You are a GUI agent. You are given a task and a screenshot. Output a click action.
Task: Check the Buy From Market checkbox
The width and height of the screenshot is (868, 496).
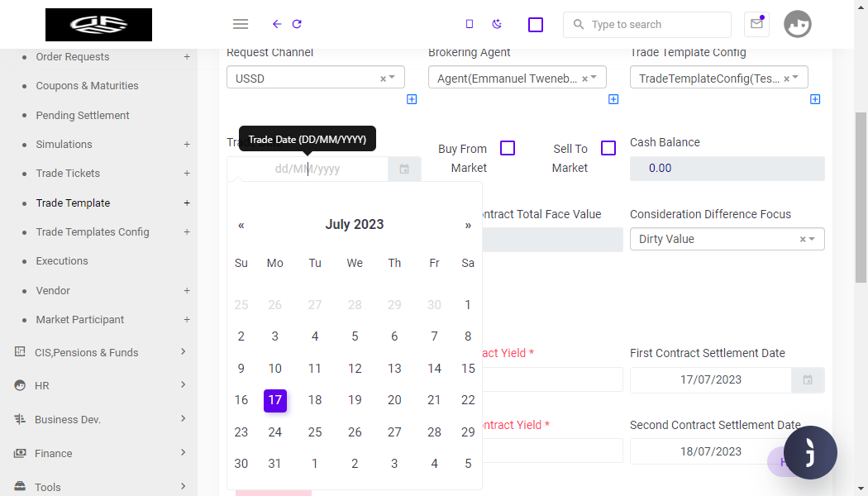(x=508, y=148)
